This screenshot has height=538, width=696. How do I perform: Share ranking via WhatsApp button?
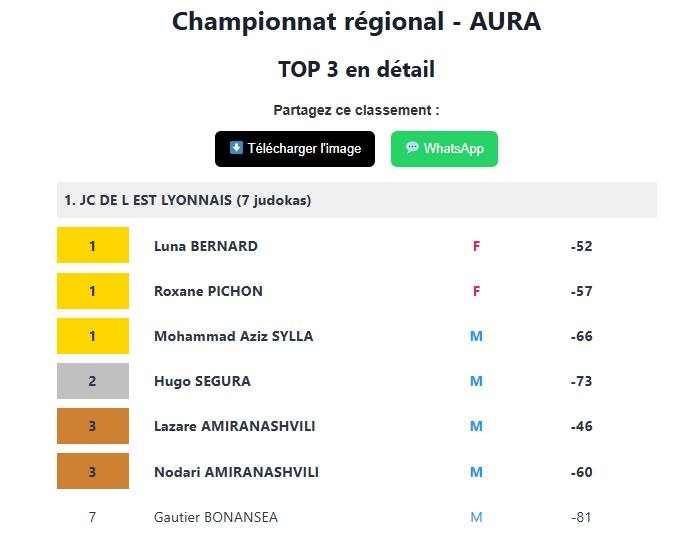444,149
